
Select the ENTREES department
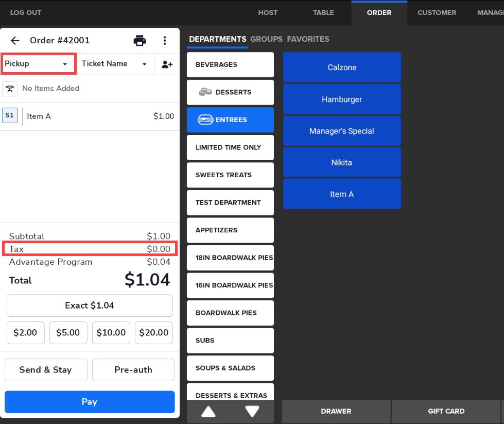230,120
